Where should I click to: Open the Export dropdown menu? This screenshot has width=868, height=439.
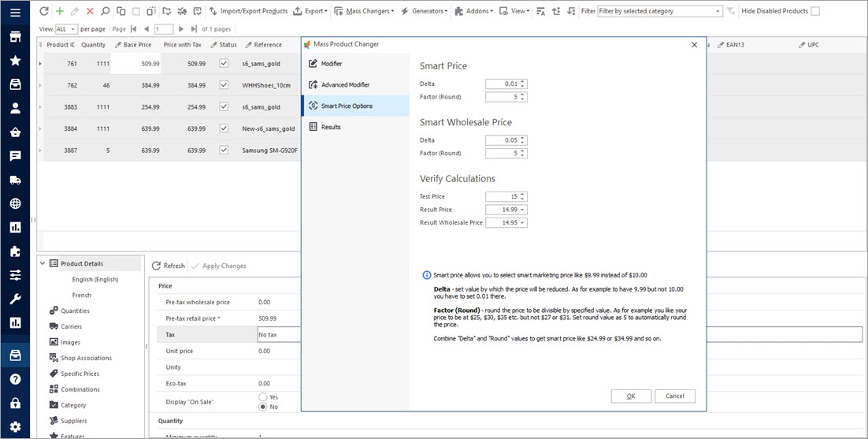[310, 11]
